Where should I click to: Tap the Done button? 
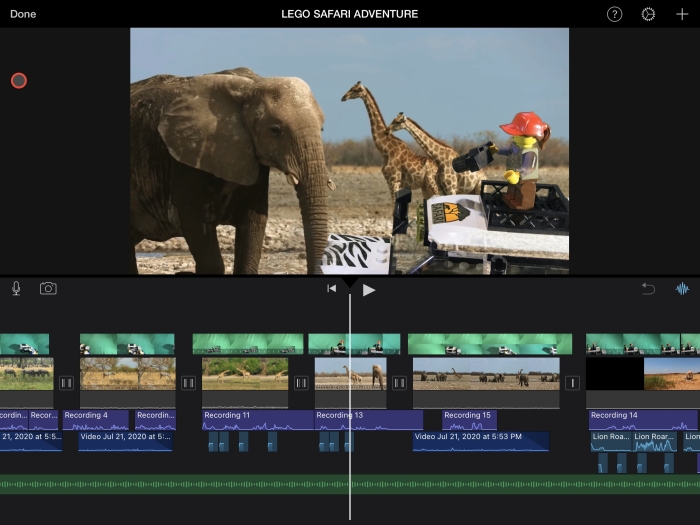coord(23,14)
